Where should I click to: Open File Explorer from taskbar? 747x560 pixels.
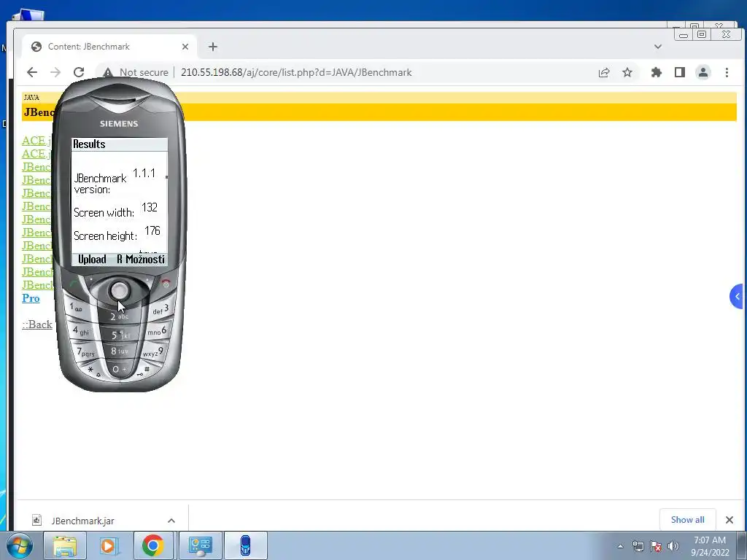click(x=65, y=545)
